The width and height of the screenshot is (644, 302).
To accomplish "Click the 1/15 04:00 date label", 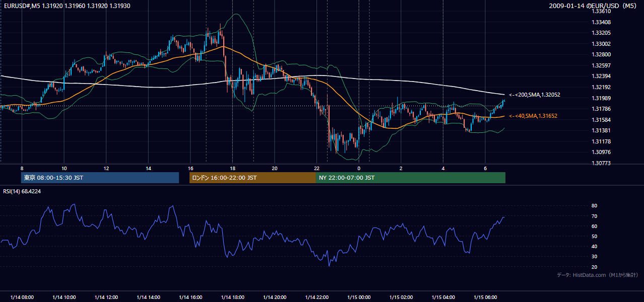I will point(443,297).
